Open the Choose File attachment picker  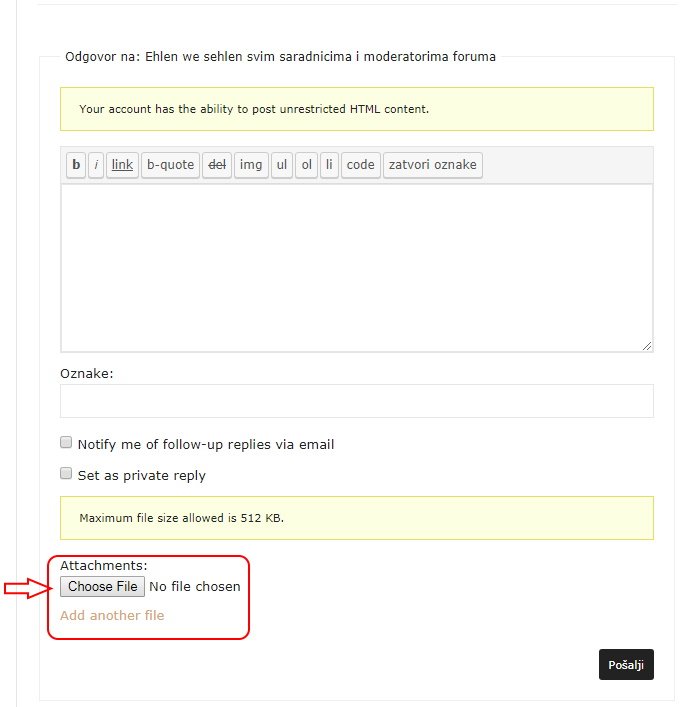(x=102, y=586)
